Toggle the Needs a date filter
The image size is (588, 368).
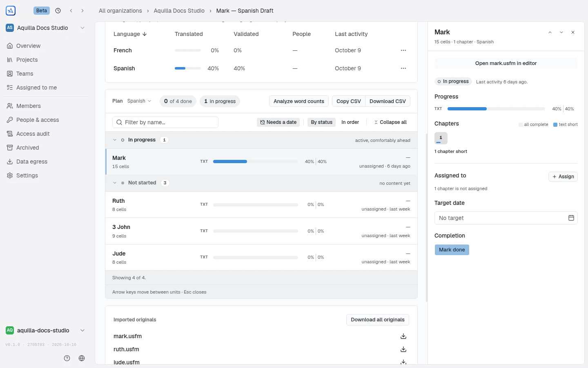tap(278, 122)
